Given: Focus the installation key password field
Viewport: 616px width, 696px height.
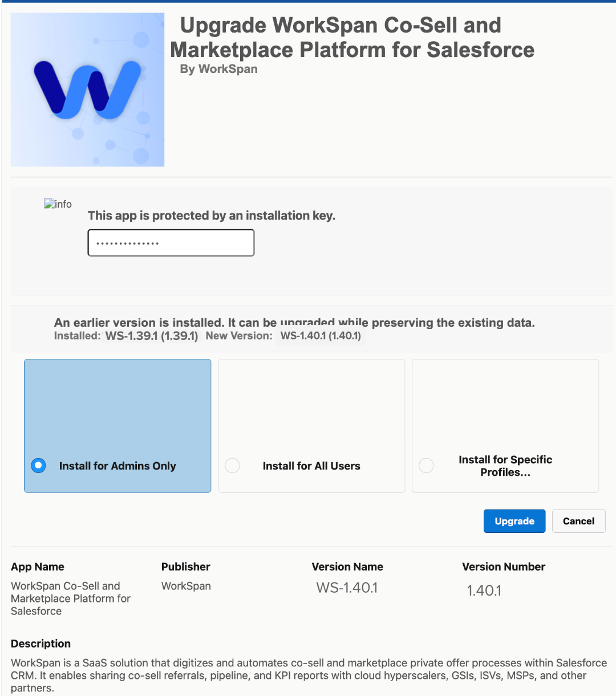Looking at the screenshot, I should click(171, 243).
